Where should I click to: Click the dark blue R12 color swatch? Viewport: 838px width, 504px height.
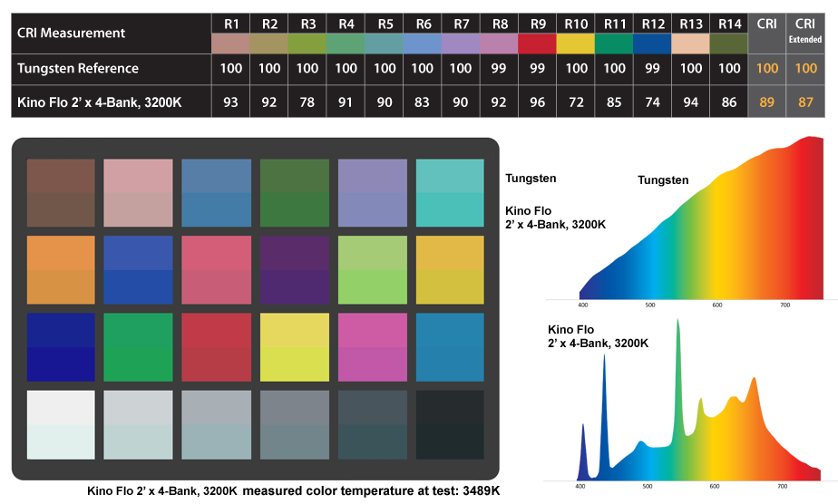(653, 43)
